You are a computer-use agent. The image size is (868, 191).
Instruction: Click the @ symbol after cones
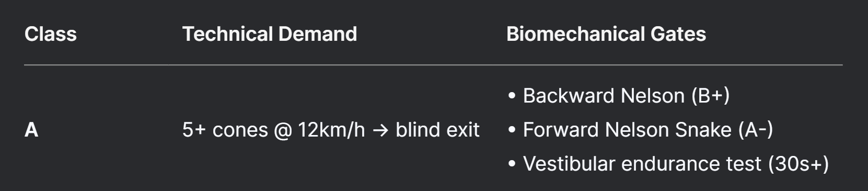coord(283,130)
